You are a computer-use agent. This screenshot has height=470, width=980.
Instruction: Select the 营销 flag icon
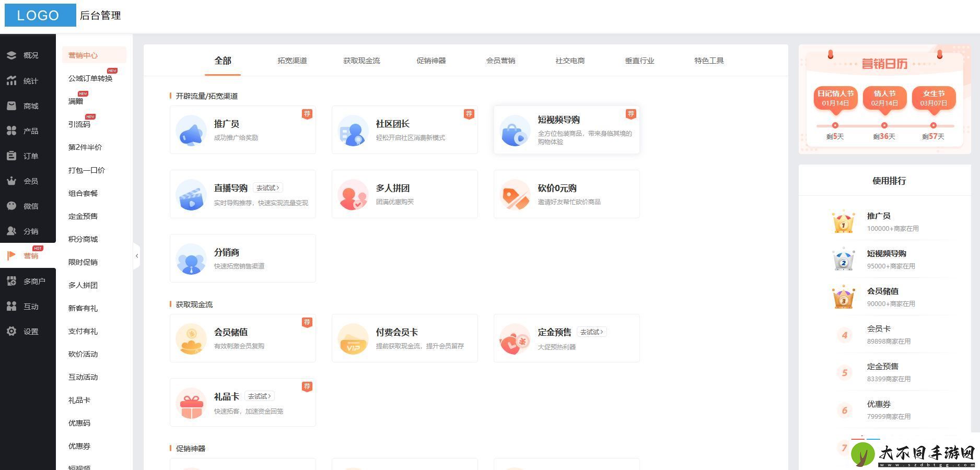pos(11,255)
